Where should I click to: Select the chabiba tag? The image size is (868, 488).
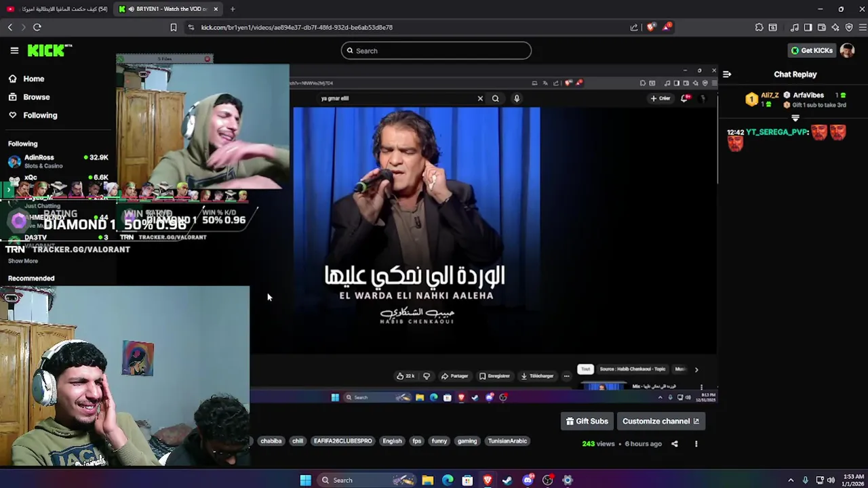coord(271,441)
